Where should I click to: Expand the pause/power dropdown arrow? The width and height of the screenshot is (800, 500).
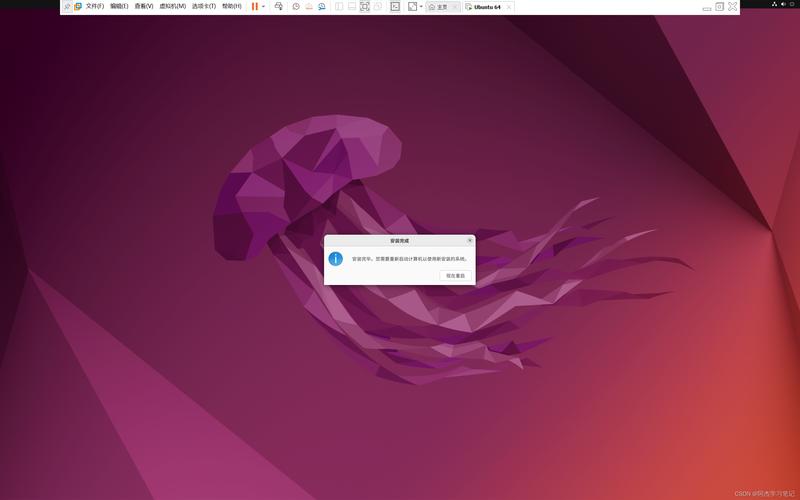click(x=263, y=7)
